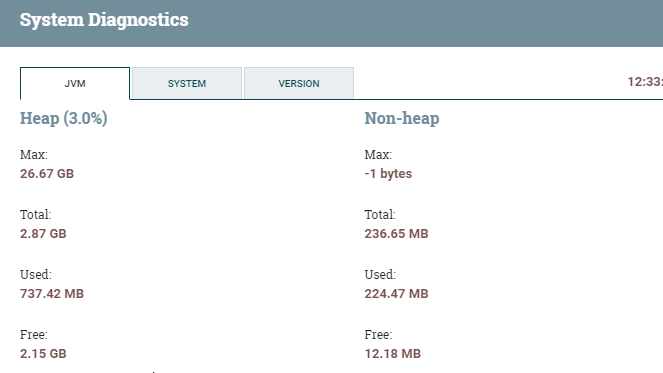Image resolution: width=663 pixels, height=373 pixels.
Task: Click the Max label under Heap
Action: pos(34,155)
